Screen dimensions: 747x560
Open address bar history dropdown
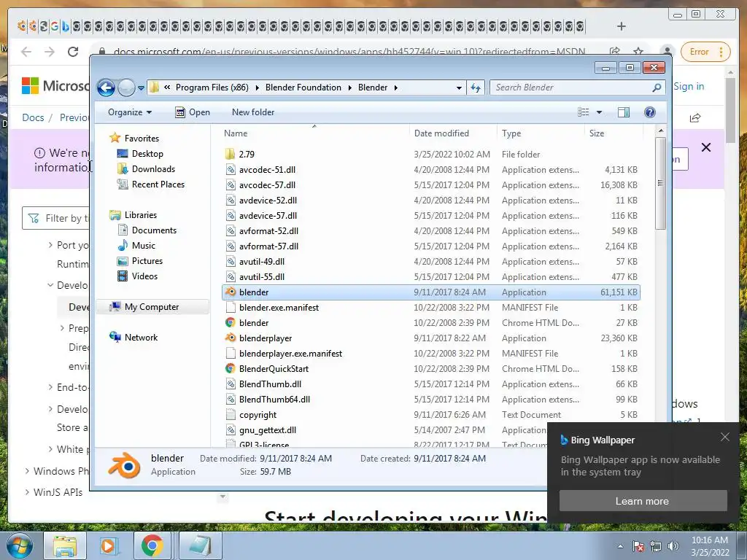(x=459, y=88)
